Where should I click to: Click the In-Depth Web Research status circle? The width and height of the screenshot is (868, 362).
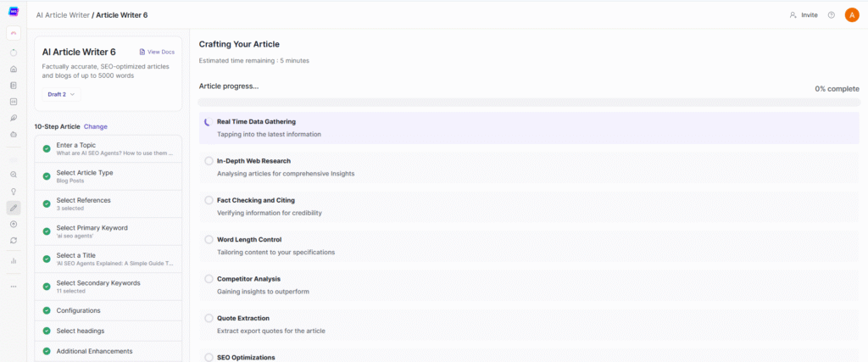(x=209, y=161)
